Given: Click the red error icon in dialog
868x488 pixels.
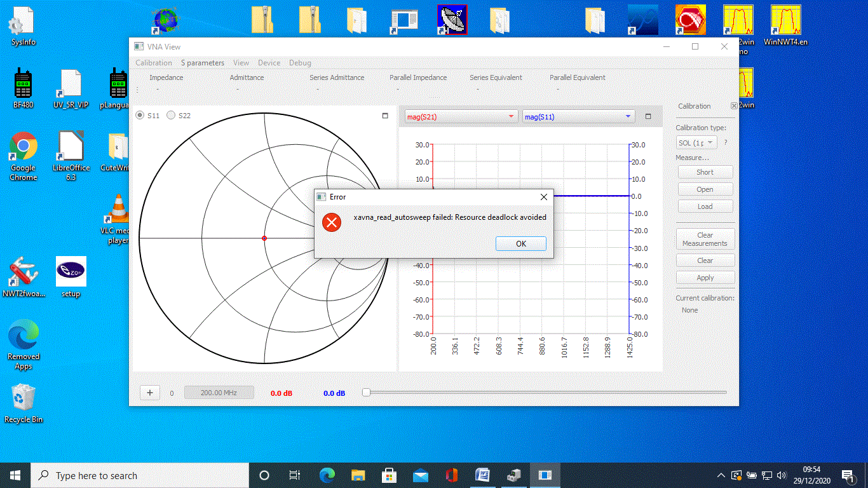Looking at the screenshot, I should pyautogui.click(x=332, y=222).
